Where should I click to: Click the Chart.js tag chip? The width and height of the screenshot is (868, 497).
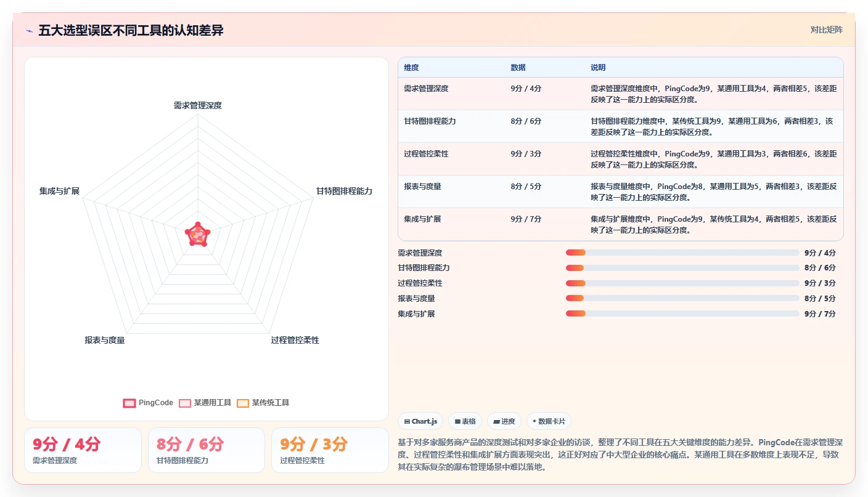[x=420, y=421]
